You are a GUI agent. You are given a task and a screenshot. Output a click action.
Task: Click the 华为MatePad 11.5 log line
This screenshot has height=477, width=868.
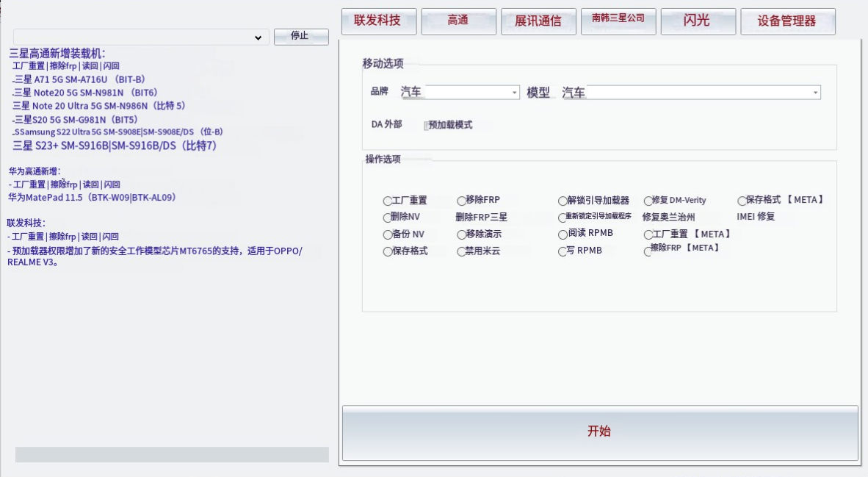[91, 197]
